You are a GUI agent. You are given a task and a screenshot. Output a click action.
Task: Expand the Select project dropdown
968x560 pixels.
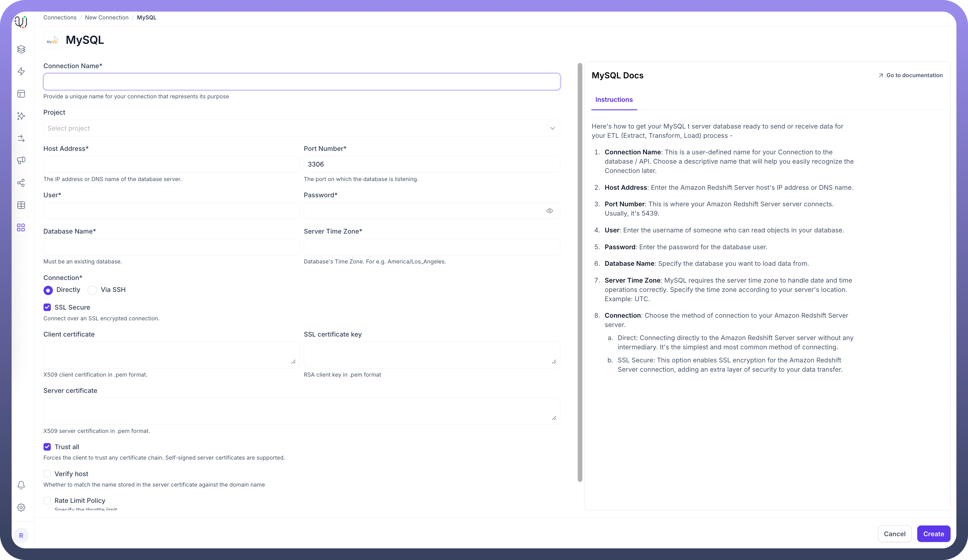tap(301, 128)
